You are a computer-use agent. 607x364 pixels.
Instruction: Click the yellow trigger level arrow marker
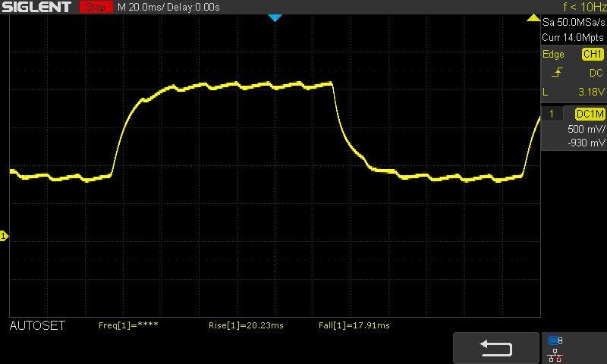click(x=533, y=17)
